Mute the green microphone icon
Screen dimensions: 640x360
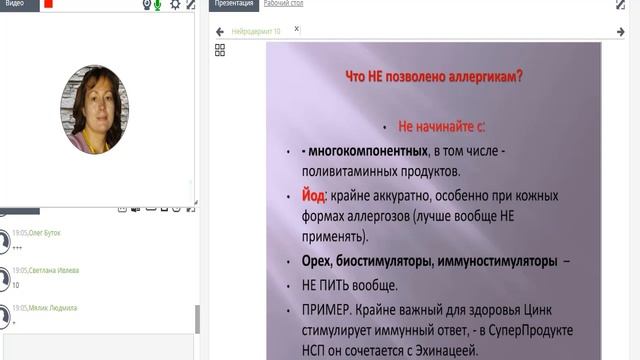click(158, 4)
